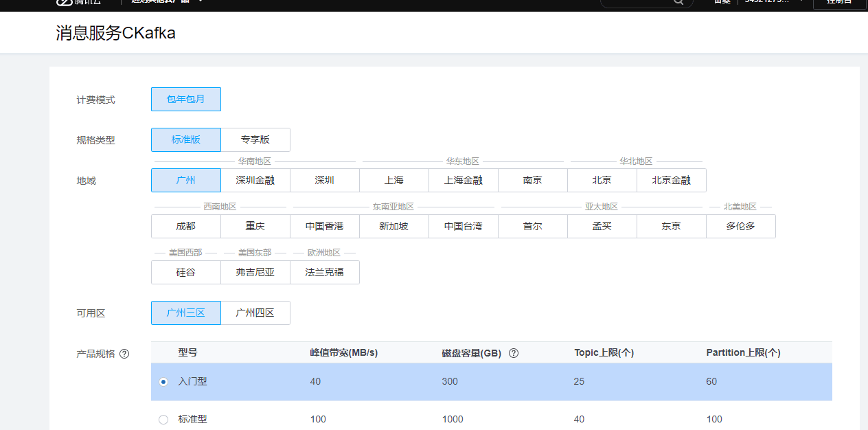Click the 规格类型 field label
868x430 pixels.
pyautogui.click(x=96, y=140)
